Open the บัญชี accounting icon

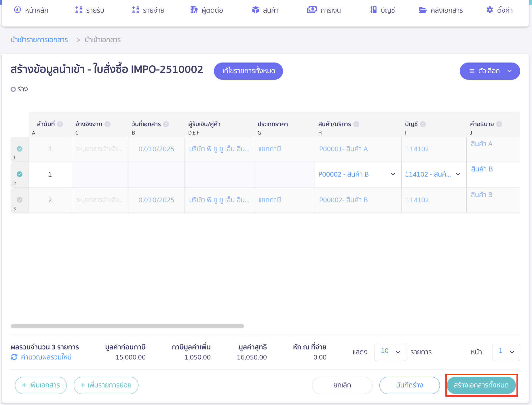pos(373,10)
